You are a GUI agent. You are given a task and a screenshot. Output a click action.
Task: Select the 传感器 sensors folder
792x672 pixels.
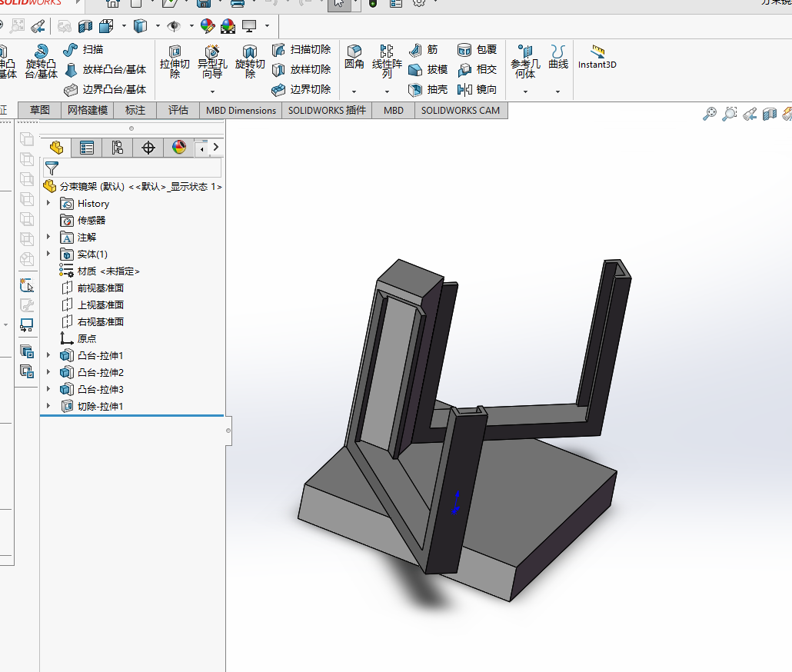[x=83, y=220]
